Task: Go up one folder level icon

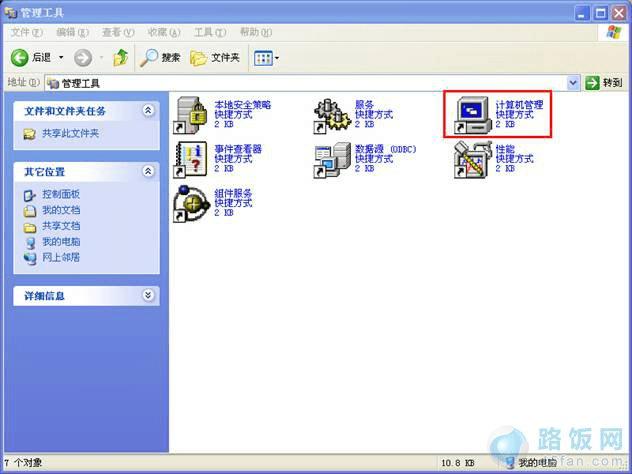Action: click(121, 58)
